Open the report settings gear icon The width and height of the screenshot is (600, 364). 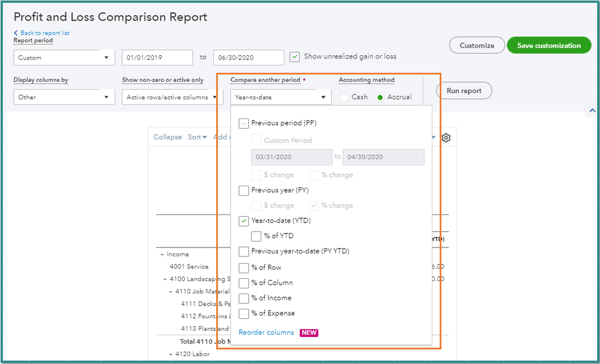tap(446, 138)
